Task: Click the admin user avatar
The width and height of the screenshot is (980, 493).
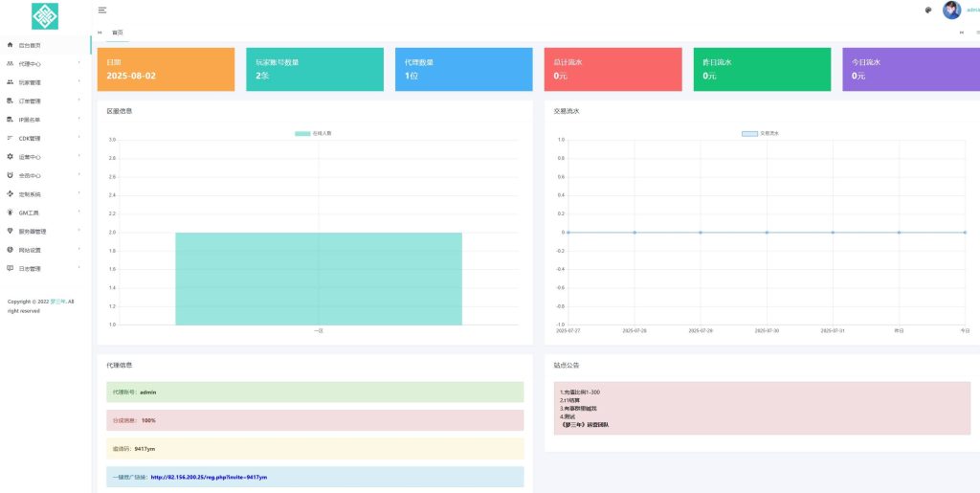Action: 951,11
